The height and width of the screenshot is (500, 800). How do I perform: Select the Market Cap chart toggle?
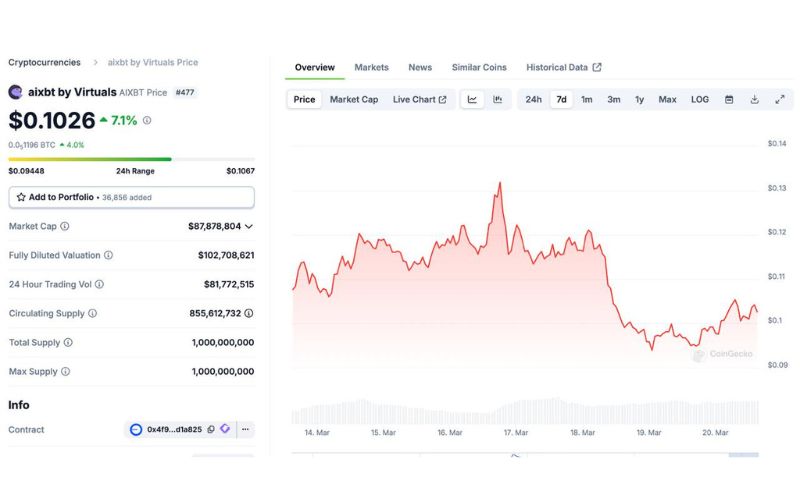point(354,99)
